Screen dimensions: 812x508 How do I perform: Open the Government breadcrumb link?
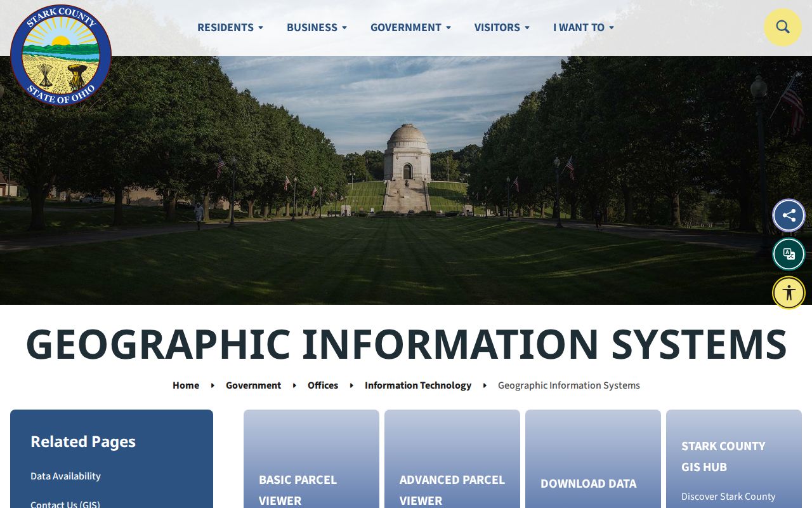click(x=253, y=385)
